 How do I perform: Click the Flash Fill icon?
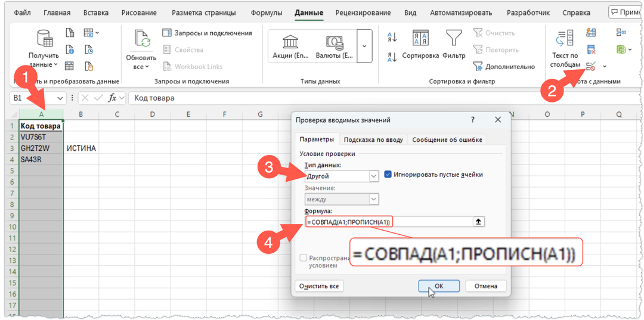click(591, 33)
